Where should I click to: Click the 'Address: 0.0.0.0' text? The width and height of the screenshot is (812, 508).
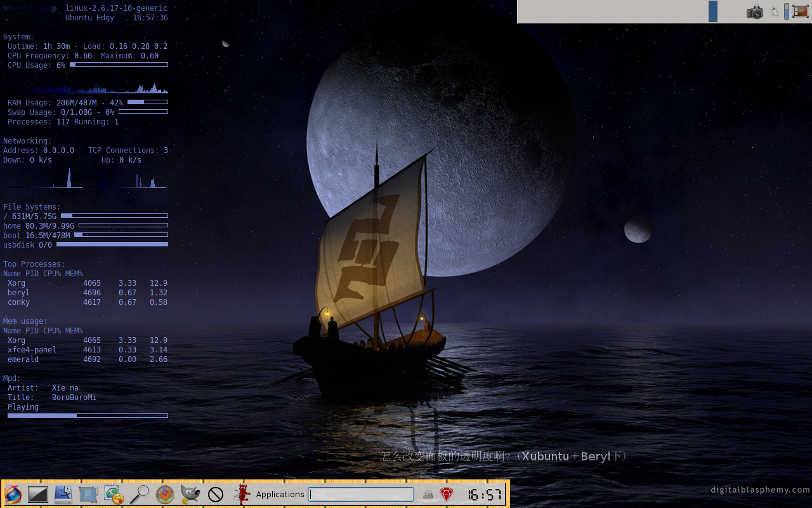(x=39, y=150)
